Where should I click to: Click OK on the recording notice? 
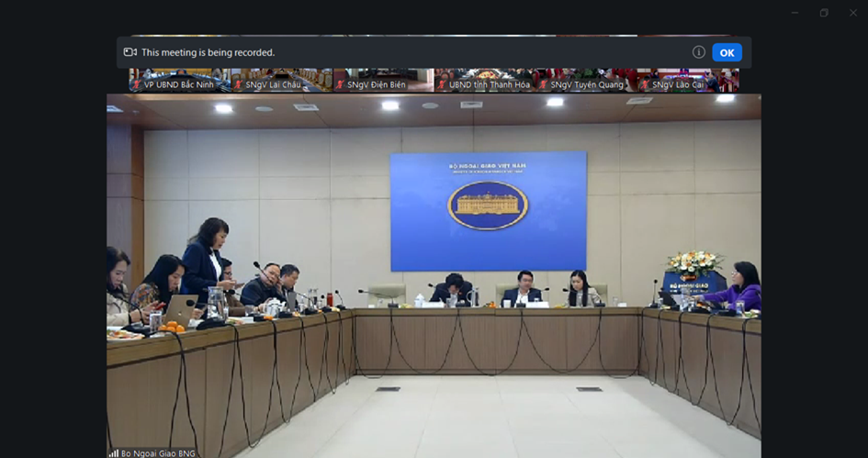(x=727, y=52)
